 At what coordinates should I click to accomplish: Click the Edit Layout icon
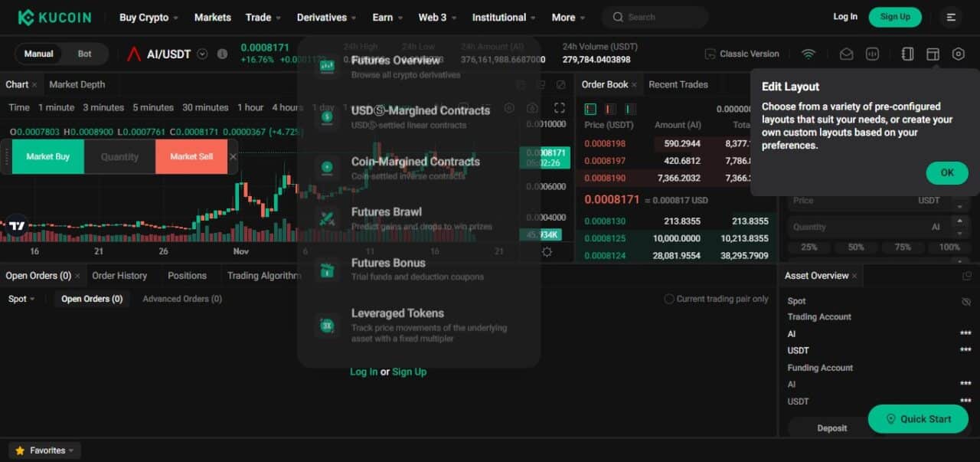933,54
